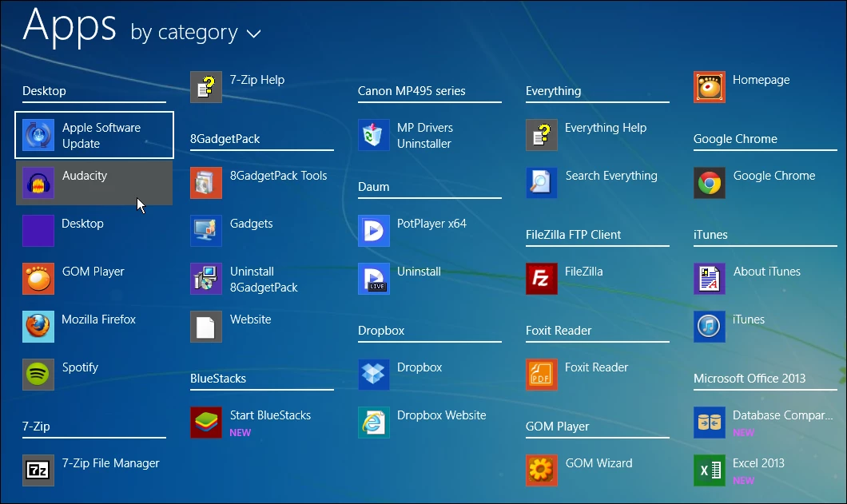Open the Foxit Reader PDF icon
The height and width of the screenshot is (504, 847).
(542, 375)
